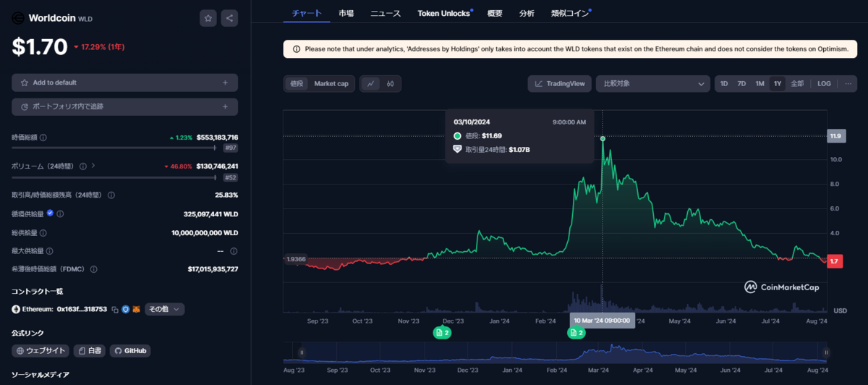Open the ウェブサイト official link
The width and height of the screenshot is (868, 385).
click(41, 351)
